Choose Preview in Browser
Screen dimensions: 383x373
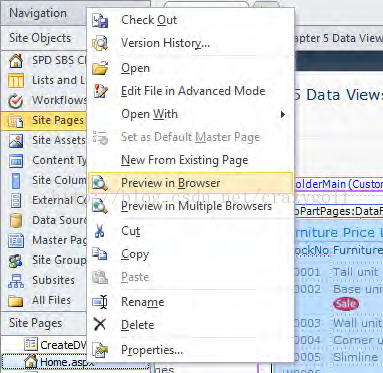(x=191, y=183)
